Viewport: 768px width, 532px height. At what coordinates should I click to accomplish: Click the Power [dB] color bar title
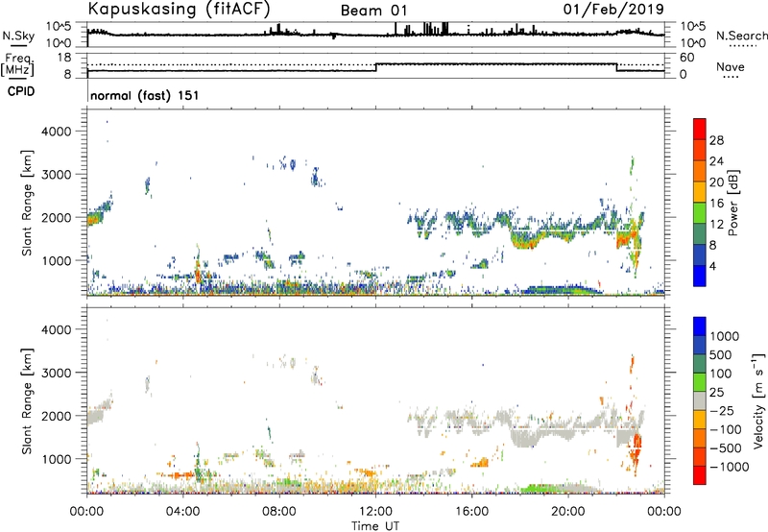click(x=733, y=203)
